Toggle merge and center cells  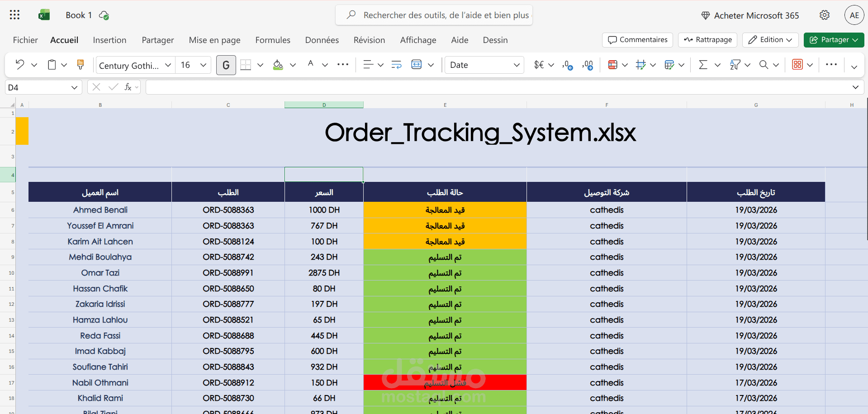click(x=417, y=64)
